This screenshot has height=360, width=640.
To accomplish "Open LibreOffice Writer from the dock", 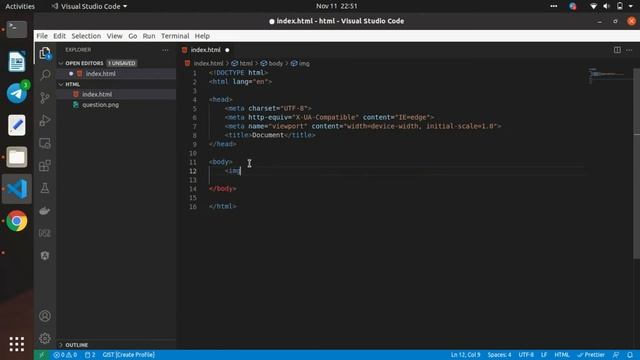I will coord(17,61).
